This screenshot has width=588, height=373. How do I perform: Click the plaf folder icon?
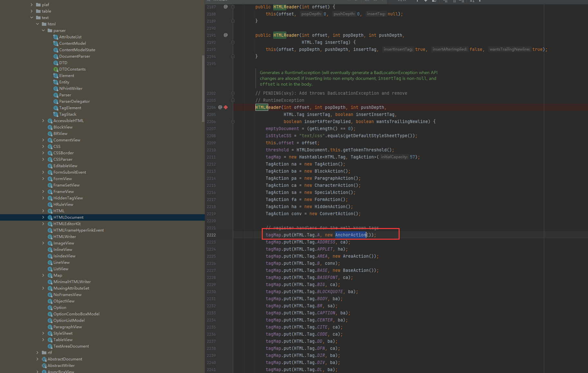pos(38,5)
